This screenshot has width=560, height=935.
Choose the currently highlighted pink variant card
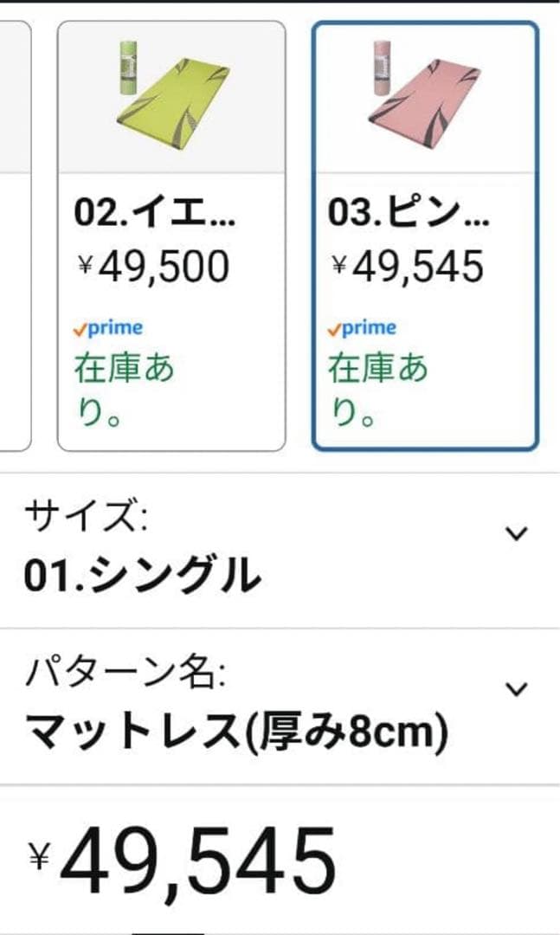[422, 234]
